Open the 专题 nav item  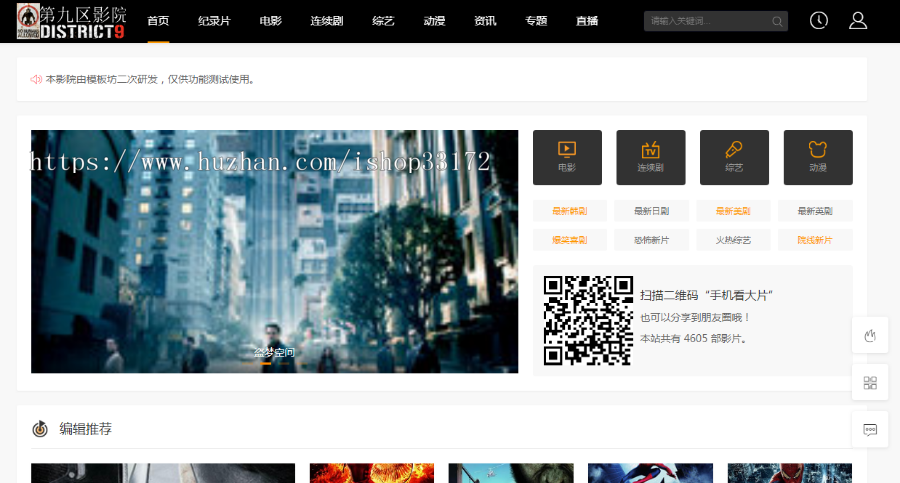click(536, 21)
